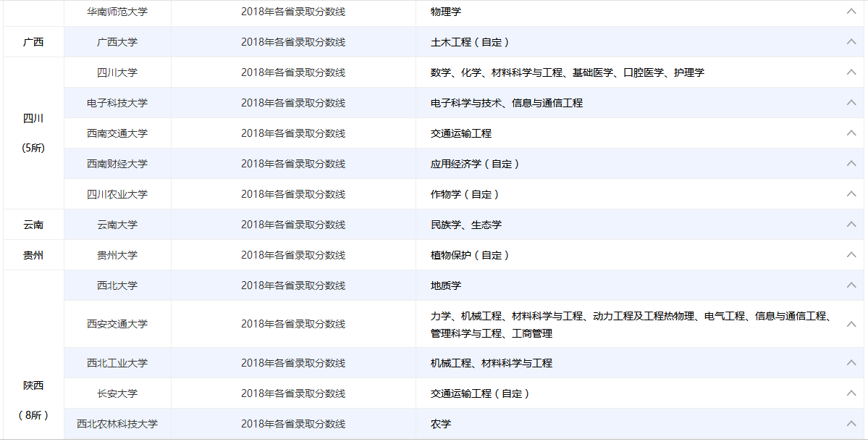Open 西南交通大学 2018年各省录取分数线 link
868x442 pixels.
[293, 133]
